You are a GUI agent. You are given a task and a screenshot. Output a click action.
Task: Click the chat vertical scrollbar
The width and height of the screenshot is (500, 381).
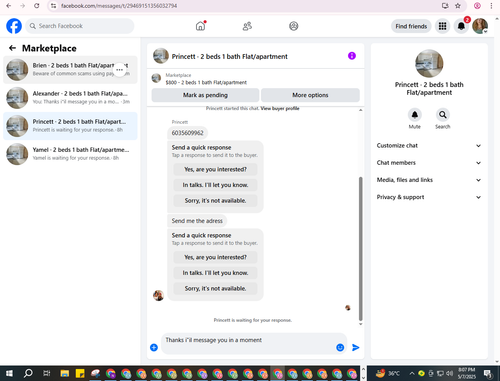360,248
